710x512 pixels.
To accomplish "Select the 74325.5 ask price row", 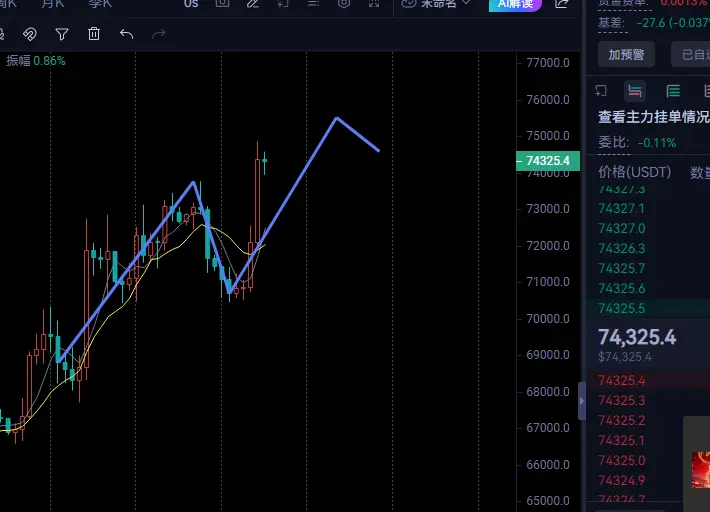I will (x=621, y=308).
